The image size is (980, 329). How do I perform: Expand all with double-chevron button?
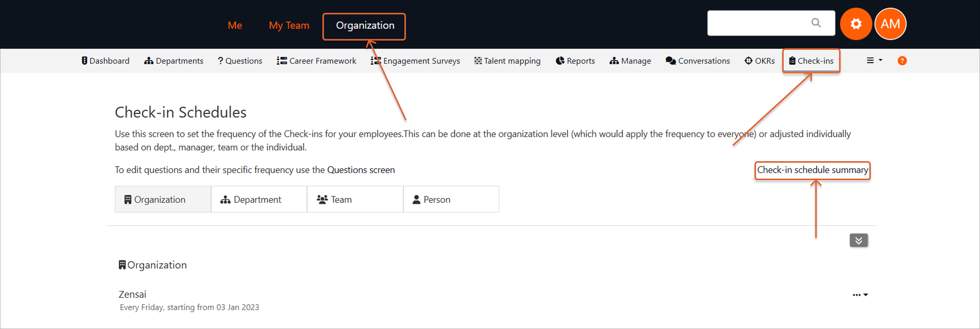(x=859, y=240)
